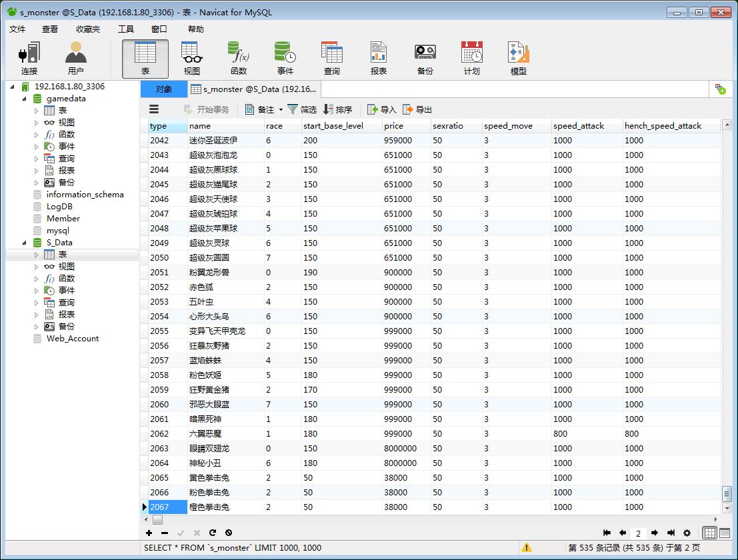The image size is (738, 560).
Task: Open the 工具 menu
Action: 126,29
